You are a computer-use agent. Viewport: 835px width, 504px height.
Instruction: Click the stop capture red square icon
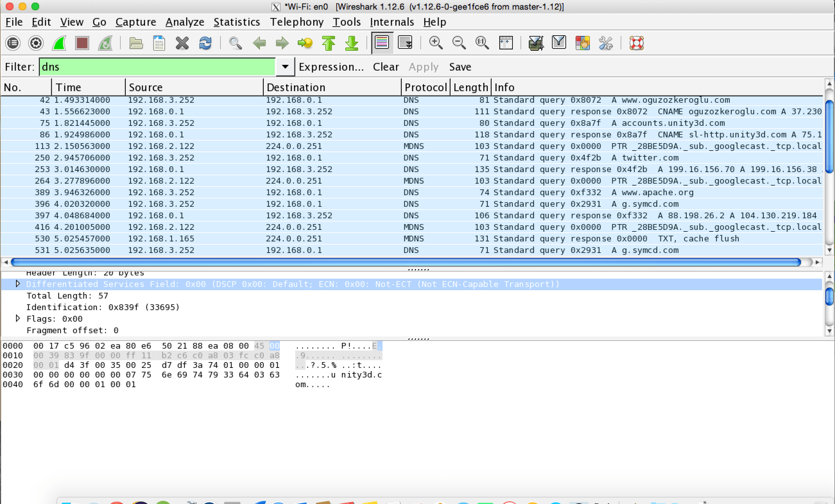[82, 43]
